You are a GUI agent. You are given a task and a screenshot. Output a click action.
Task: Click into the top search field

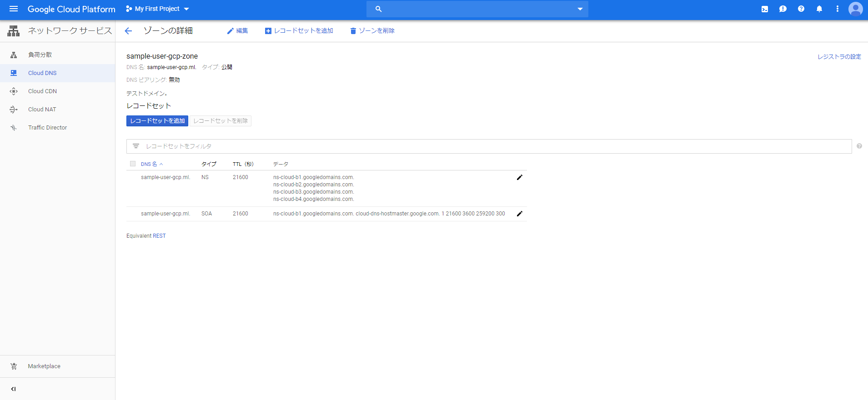[477, 9]
